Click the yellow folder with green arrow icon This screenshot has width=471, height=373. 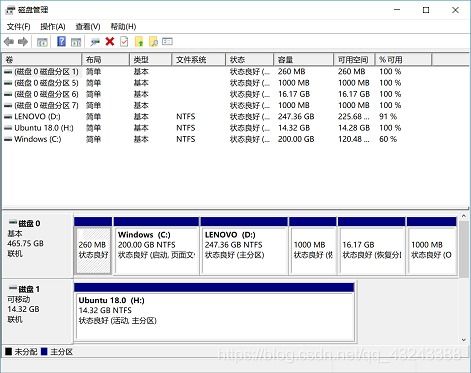(x=139, y=42)
